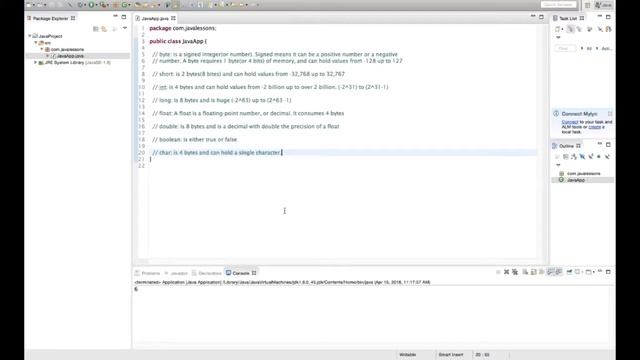Click the info icon beside Connect Mylyn

click(556, 113)
